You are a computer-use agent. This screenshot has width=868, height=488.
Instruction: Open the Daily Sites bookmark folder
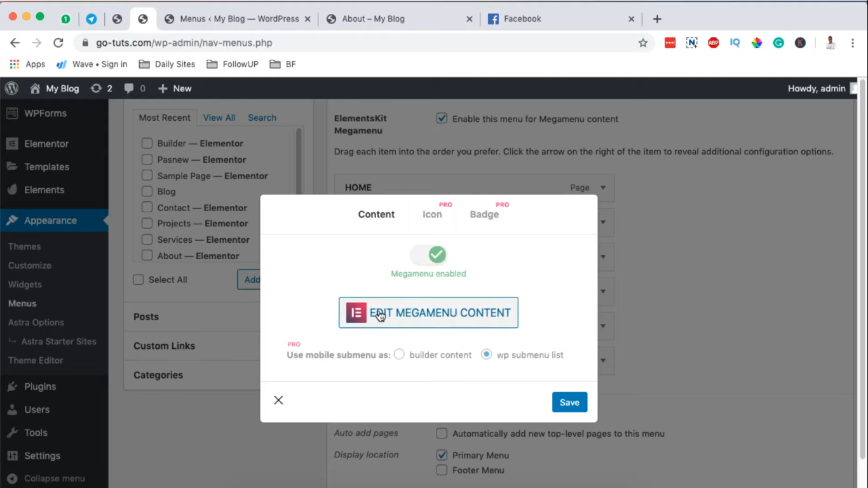[167, 64]
